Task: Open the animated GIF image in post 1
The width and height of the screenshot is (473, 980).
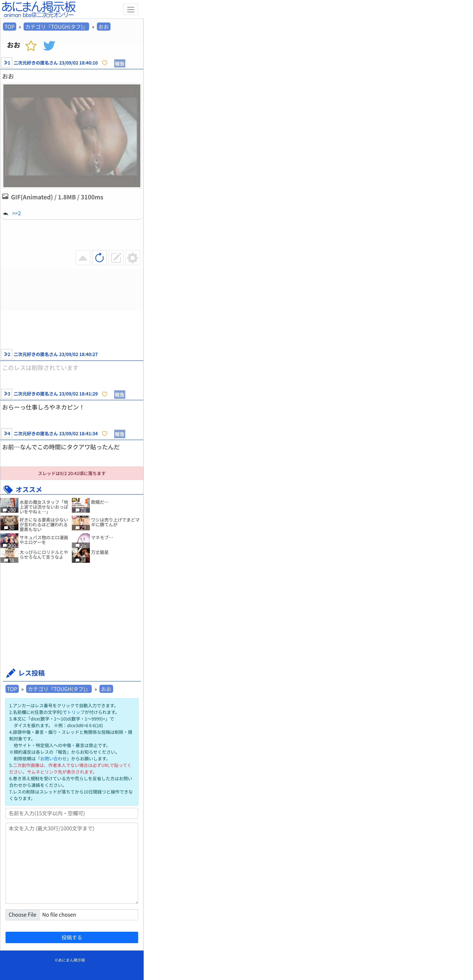Action: click(72, 136)
